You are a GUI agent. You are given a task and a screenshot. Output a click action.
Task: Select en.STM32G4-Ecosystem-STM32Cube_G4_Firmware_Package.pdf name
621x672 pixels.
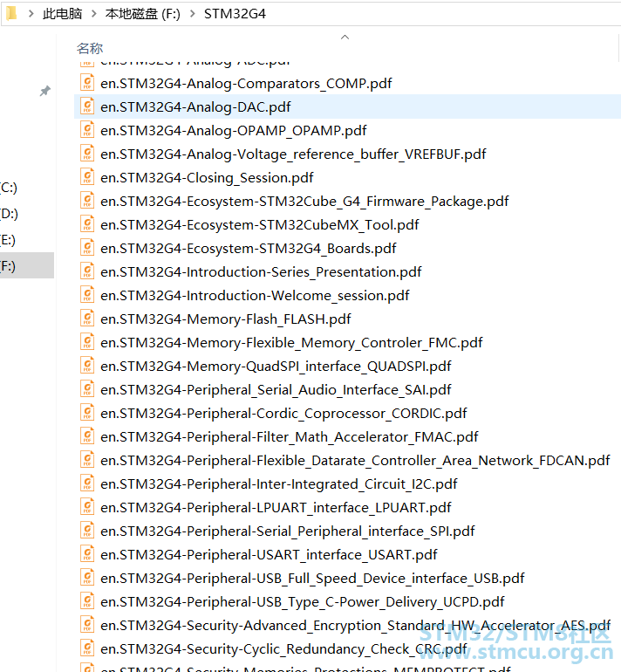[304, 201]
